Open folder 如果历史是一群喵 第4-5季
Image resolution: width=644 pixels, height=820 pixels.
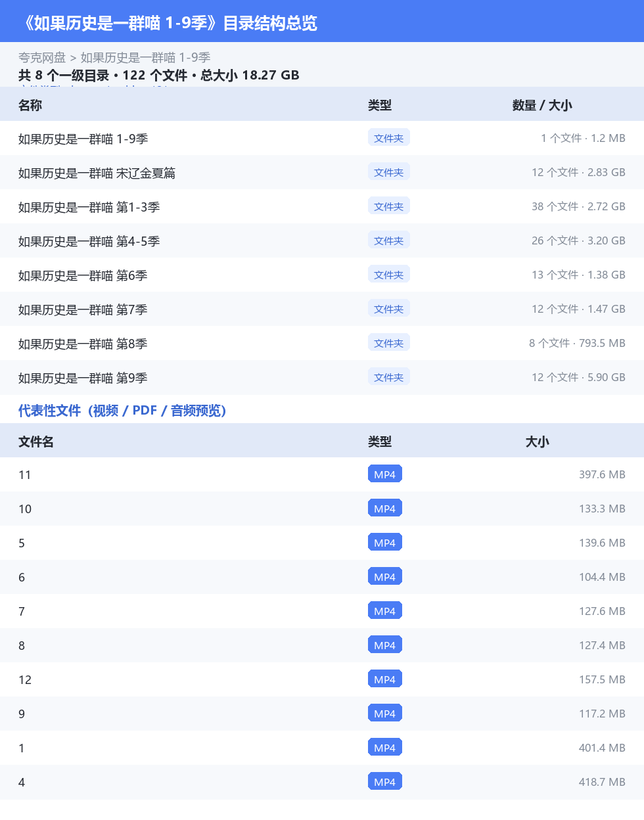point(89,241)
